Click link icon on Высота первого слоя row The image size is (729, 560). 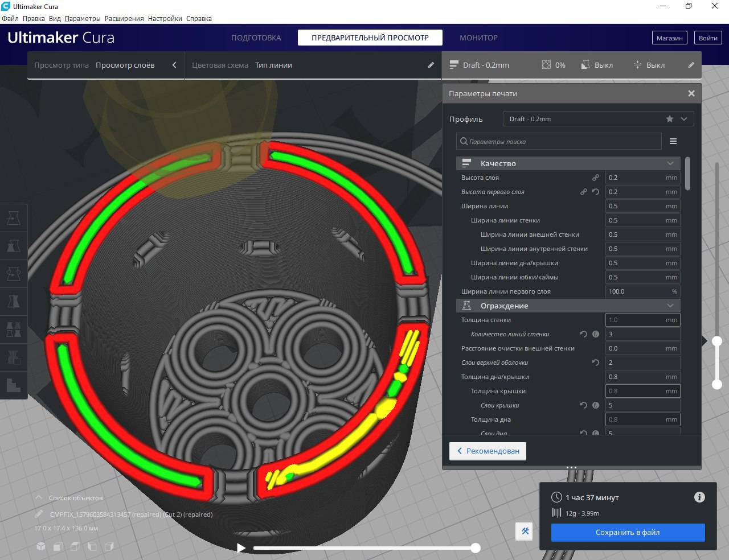coord(584,192)
